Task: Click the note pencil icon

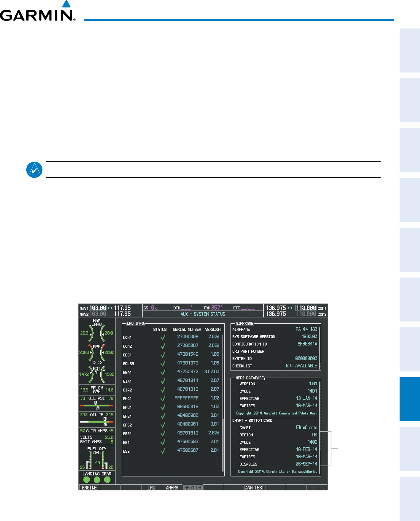Action: (34, 170)
